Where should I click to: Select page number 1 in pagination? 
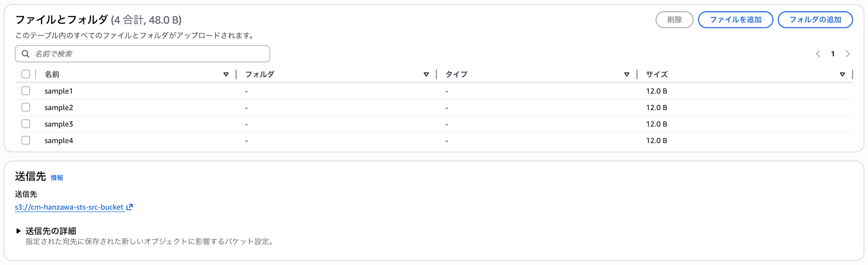[833, 54]
